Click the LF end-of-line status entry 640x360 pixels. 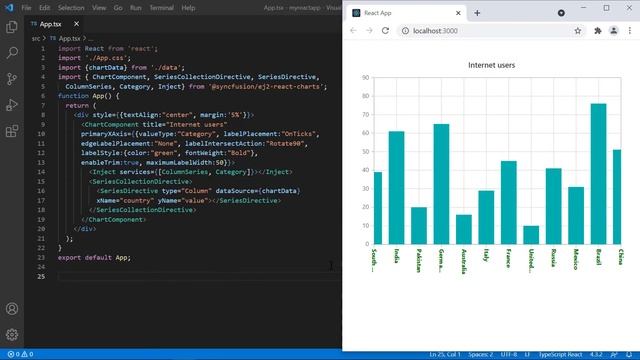tap(527, 354)
